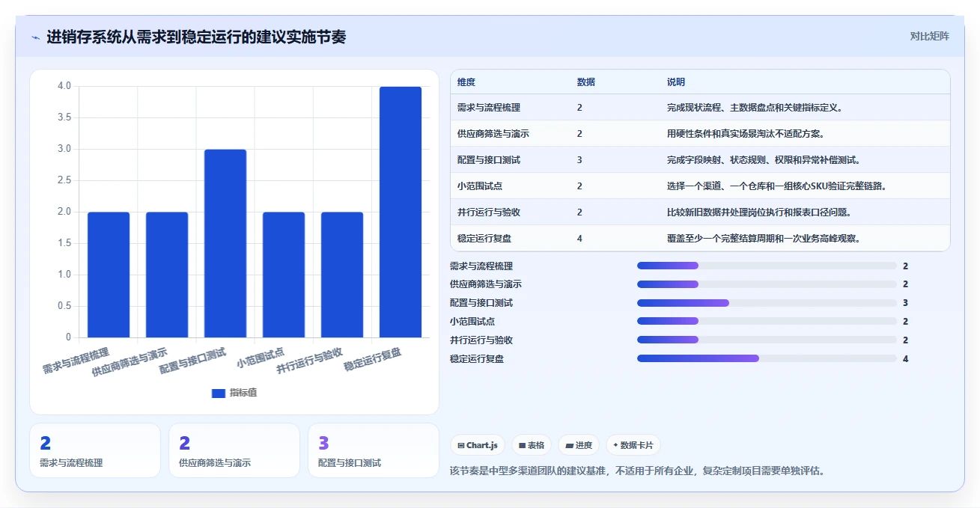980x508 pixels.
Task: Open the 需求与流程梳理 data card
Action: [x=95, y=450]
